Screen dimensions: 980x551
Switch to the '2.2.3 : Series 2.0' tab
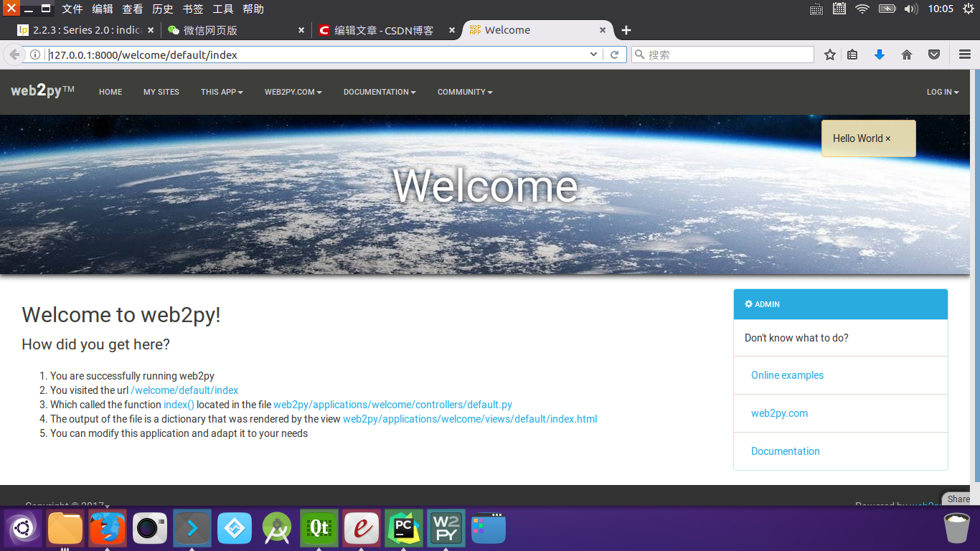click(86, 30)
